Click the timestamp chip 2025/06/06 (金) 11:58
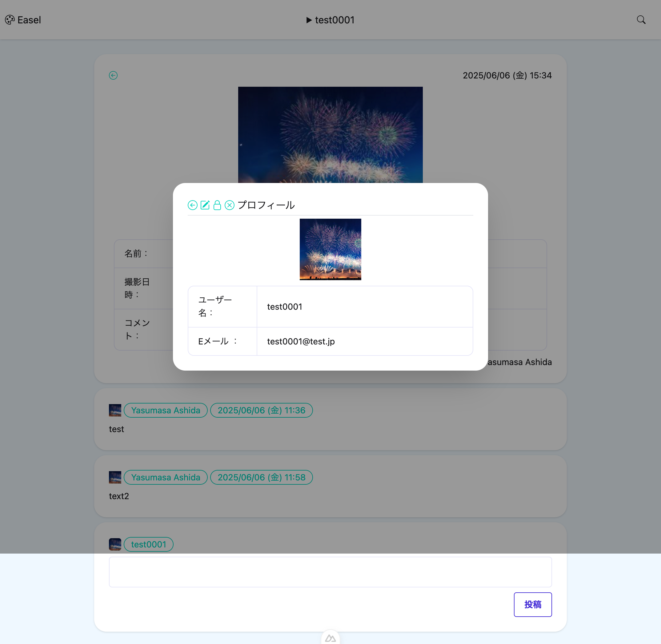Image resolution: width=661 pixels, height=644 pixels. click(261, 477)
